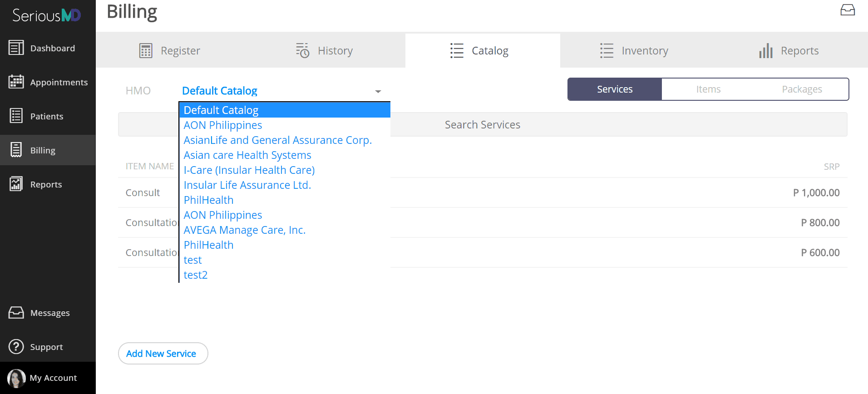
Task: Select the Services segment
Action: tap(615, 89)
